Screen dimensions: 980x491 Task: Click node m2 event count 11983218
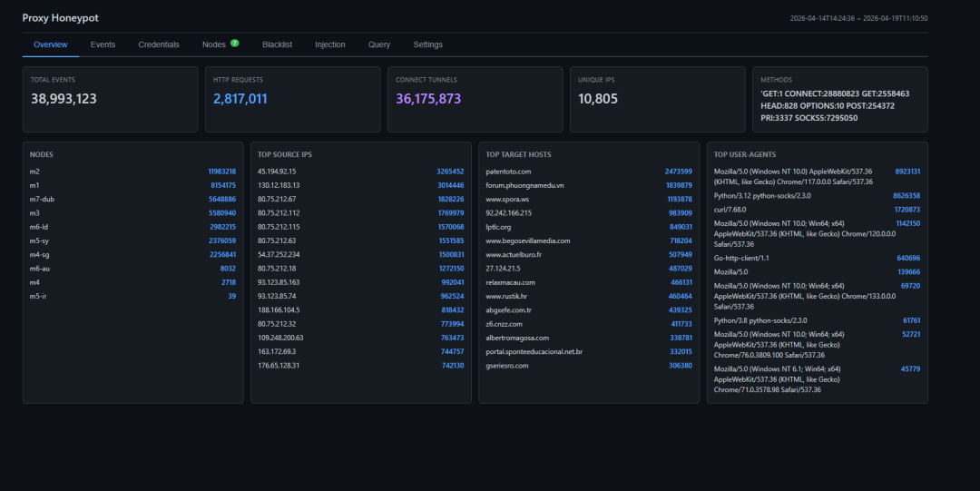[222, 172]
